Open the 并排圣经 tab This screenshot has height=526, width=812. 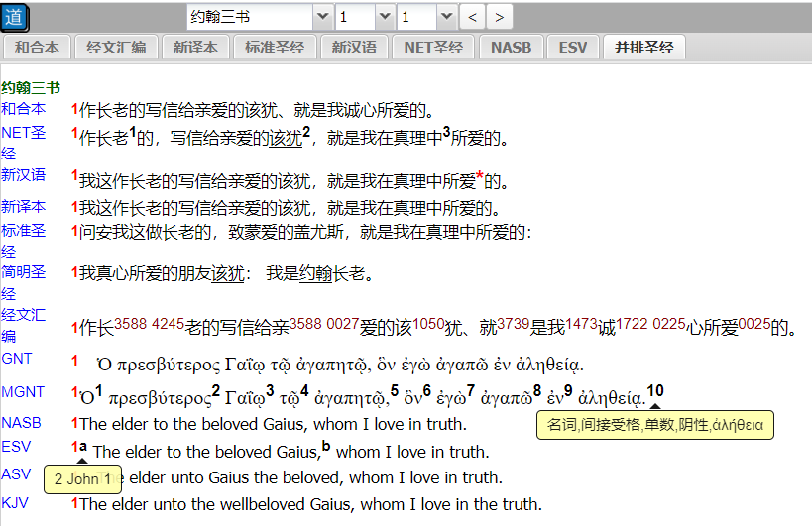(x=643, y=48)
